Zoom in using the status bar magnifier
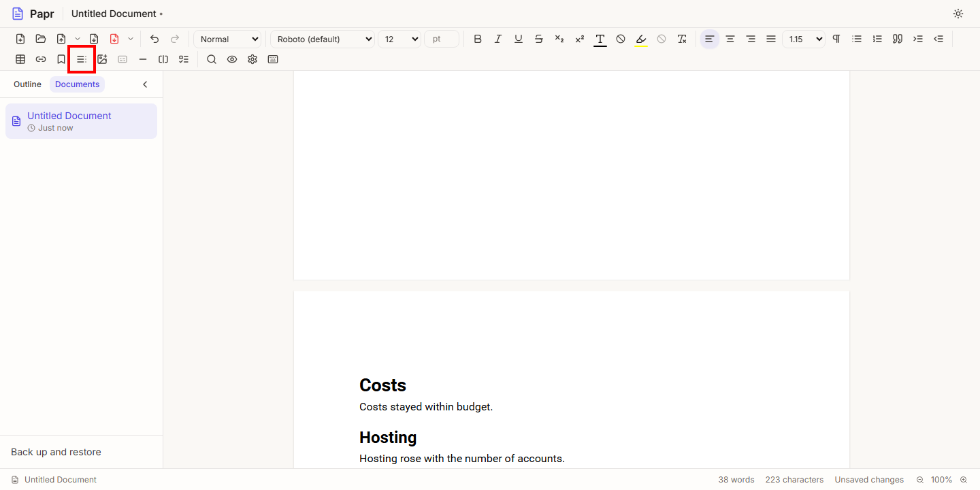The image size is (980, 490). pyautogui.click(x=964, y=480)
